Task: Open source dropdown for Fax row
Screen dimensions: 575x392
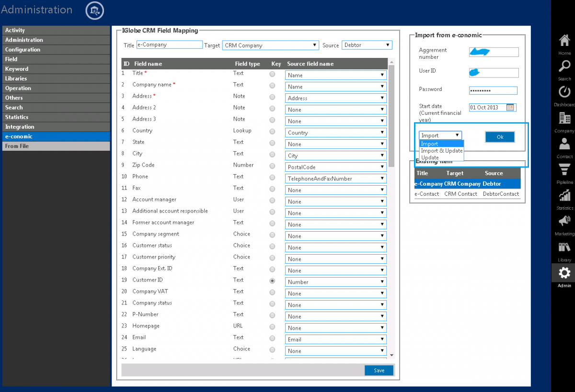Action: tap(336, 190)
